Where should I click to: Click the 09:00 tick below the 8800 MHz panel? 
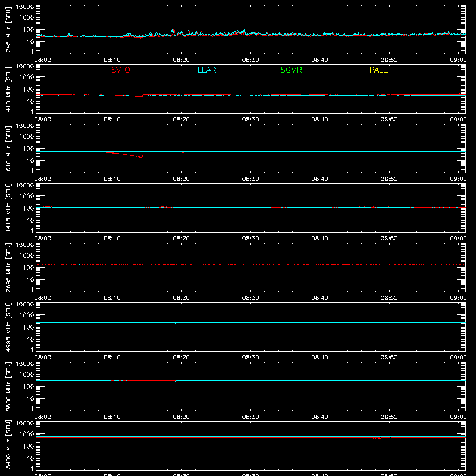click(x=458, y=417)
